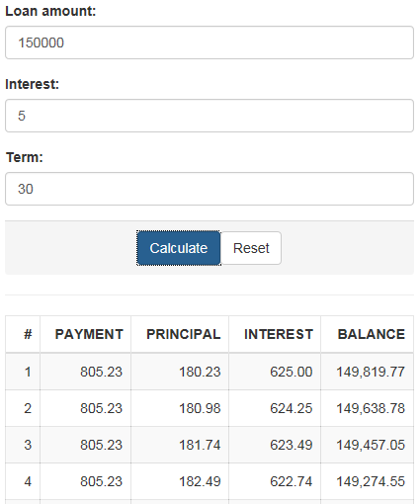This screenshot has height=504, width=420.
Task: Focus the Term input field
Action: (x=210, y=189)
